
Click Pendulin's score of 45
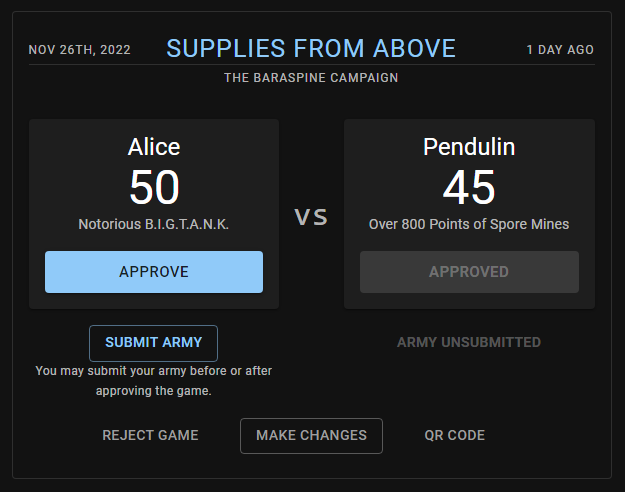pos(469,187)
